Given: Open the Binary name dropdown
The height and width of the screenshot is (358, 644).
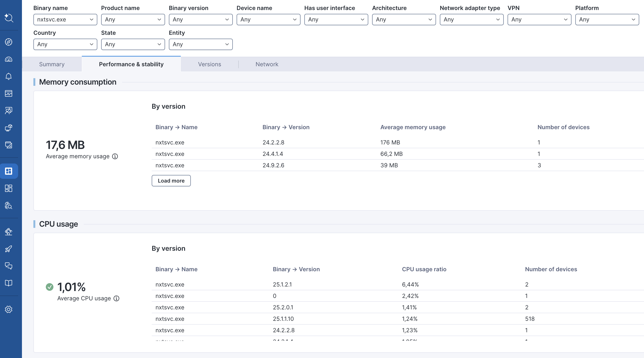Looking at the screenshot, I should tap(65, 20).
